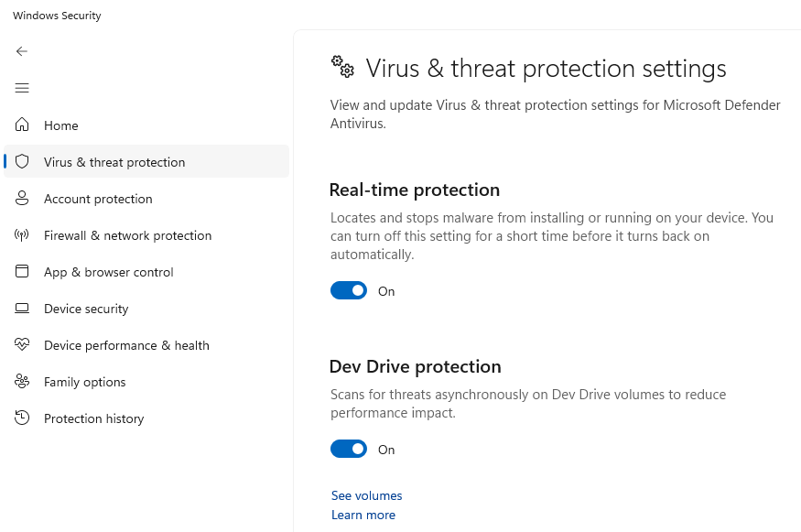The height and width of the screenshot is (532, 801).
Task: Navigate back using the back arrow
Action: click(x=22, y=51)
